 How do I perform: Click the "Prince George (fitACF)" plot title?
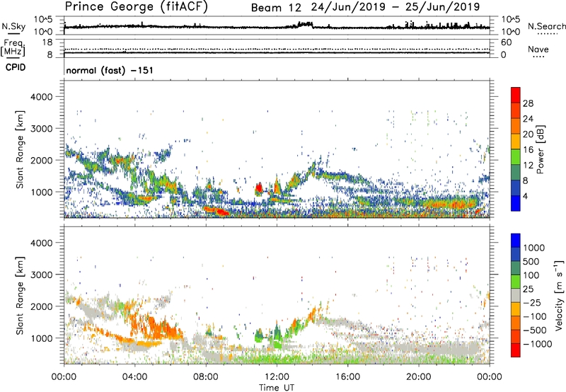[137, 6]
